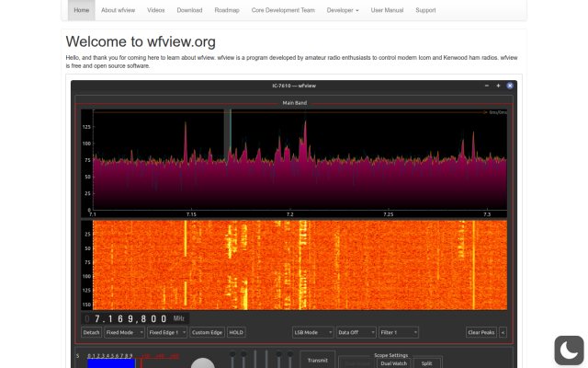
Task: Open the Filter 1 dropdown
Action: pos(399,332)
